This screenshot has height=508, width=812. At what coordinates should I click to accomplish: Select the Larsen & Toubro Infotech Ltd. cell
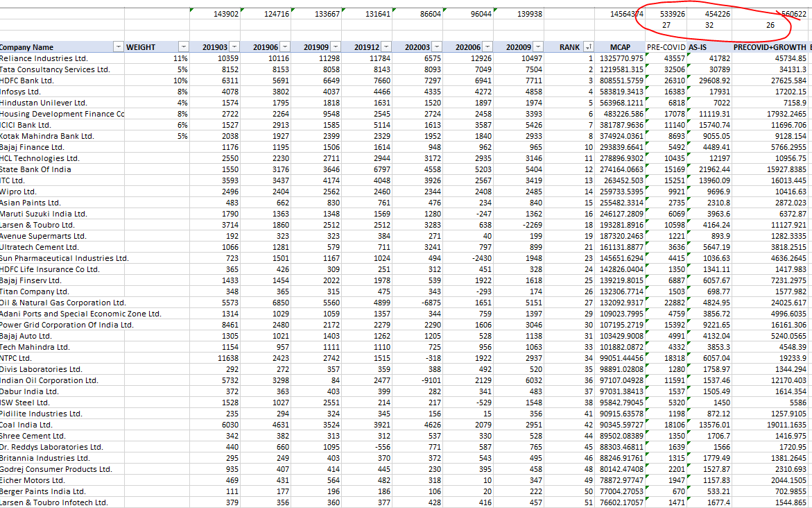[x=62, y=502]
